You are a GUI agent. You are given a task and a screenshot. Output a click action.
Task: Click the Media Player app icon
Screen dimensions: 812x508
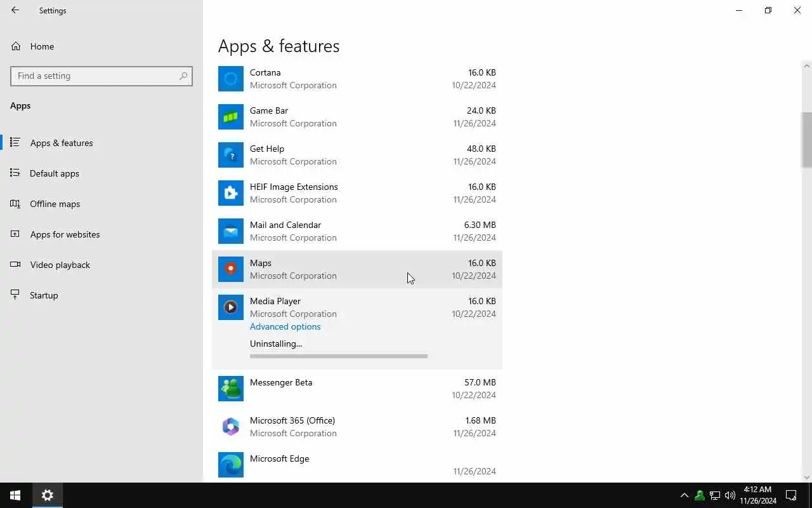(x=231, y=307)
